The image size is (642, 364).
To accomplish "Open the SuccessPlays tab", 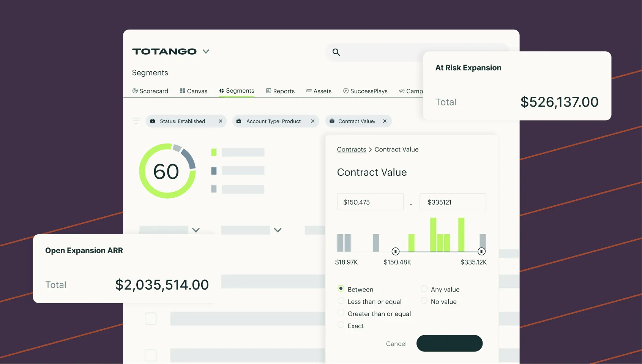I will point(365,91).
